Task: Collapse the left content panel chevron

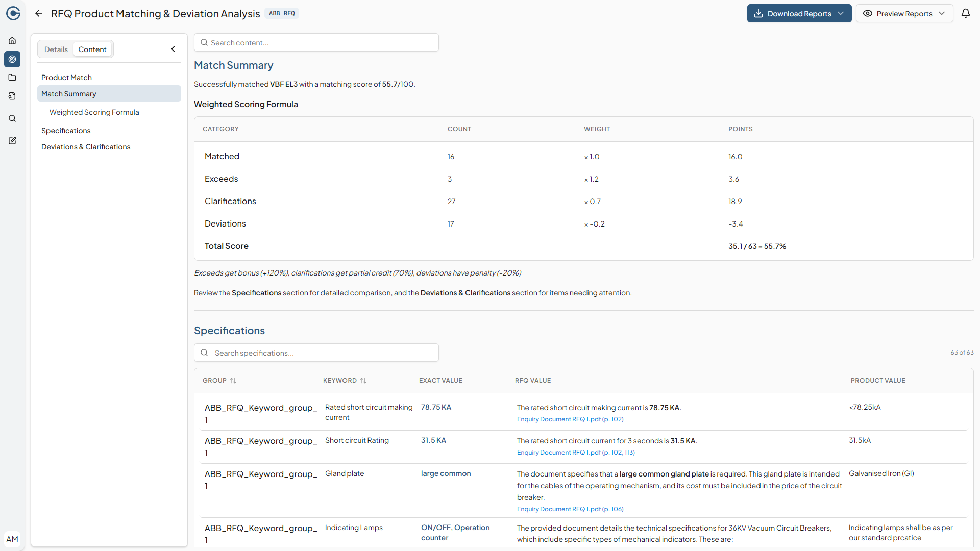Action: point(173,49)
